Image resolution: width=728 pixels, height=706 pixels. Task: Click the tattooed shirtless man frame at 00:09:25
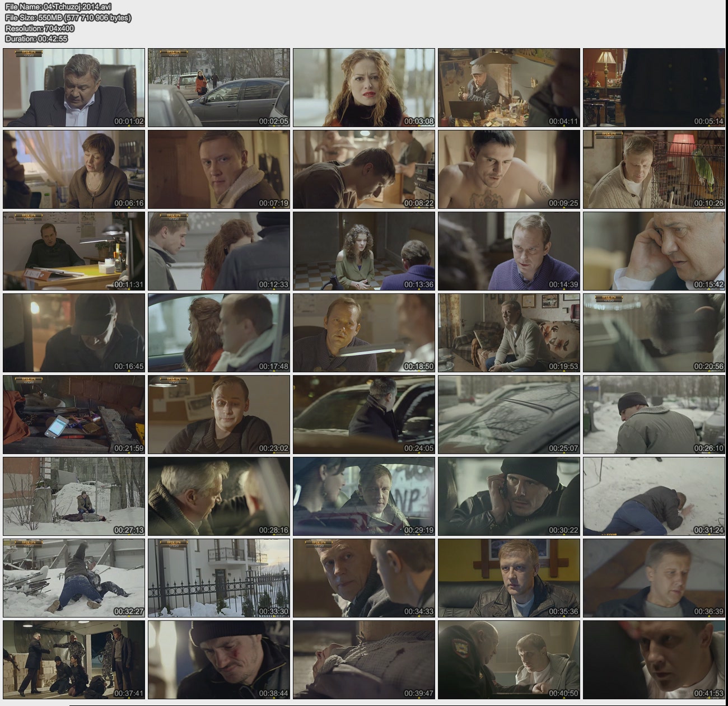(508, 169)
